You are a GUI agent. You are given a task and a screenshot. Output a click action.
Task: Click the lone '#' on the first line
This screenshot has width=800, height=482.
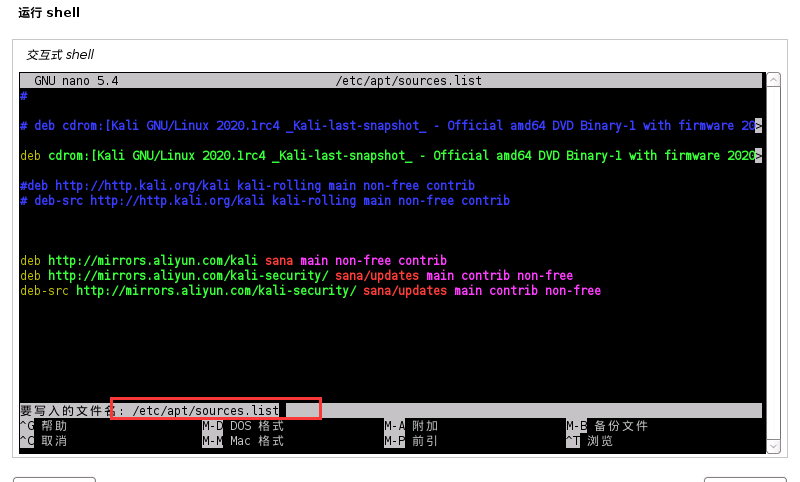click(23, 95)
